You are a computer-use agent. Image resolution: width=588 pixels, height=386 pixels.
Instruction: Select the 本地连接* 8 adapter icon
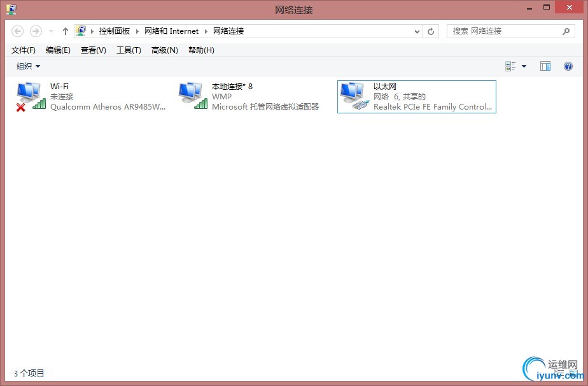point(193,96)
